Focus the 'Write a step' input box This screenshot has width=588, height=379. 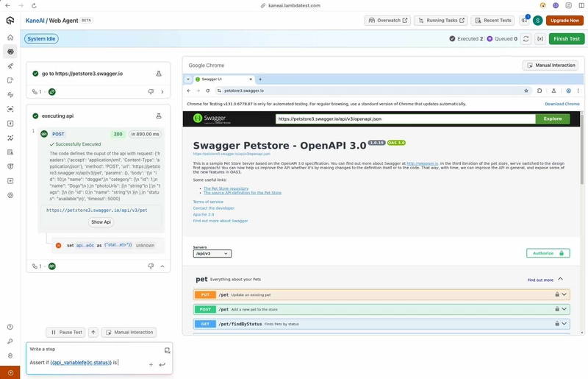click(88, 363)
